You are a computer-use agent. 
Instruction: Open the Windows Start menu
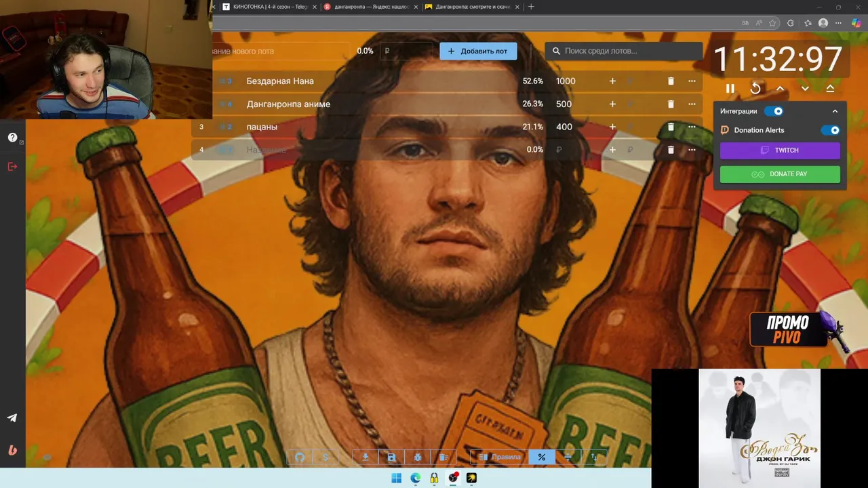[x=397, y=478]
